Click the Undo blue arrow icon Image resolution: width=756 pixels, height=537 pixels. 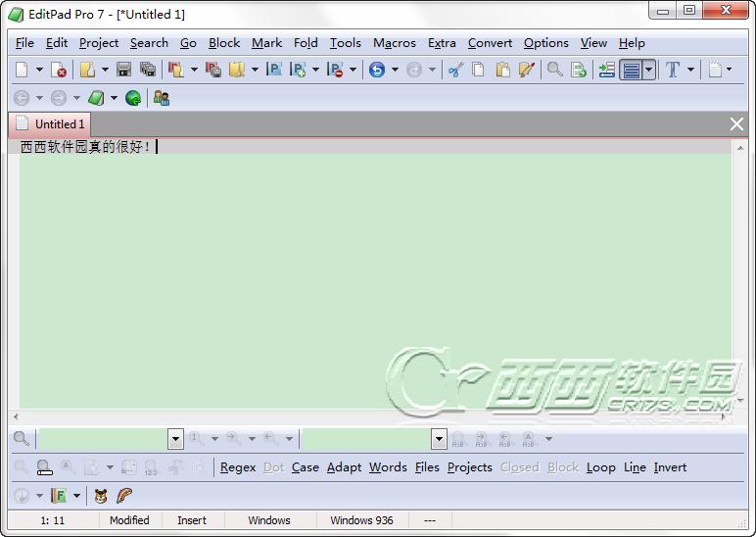(377, 70)
